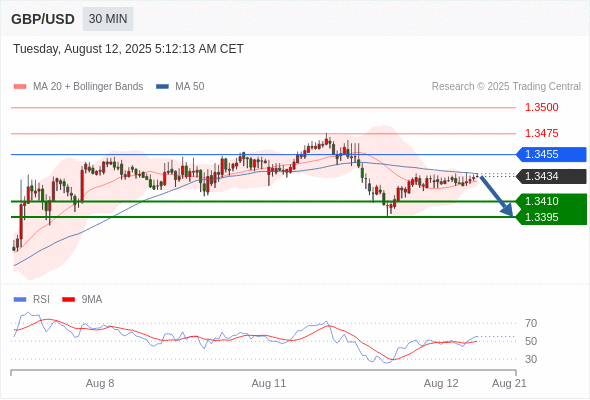Image resolution: width=590 pixels, height=400 pixels.
Task: Click the blue MA 50 legend swatch
Action: pyautogui.click(x=162, y=87)
